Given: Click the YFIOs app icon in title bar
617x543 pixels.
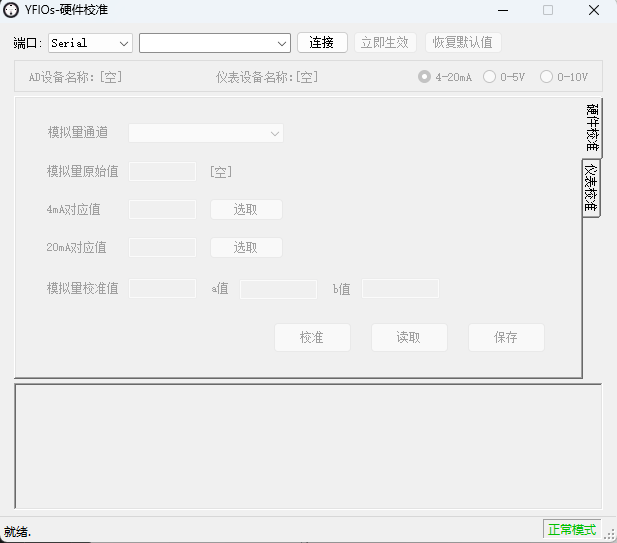Looking at the screenshot, I should (11, 10).
